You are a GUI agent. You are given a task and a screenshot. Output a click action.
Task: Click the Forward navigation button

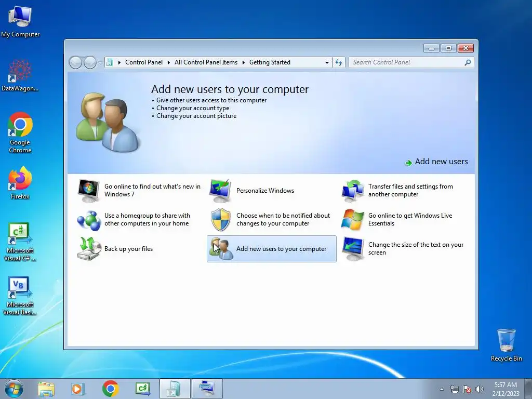click(90, 62)
